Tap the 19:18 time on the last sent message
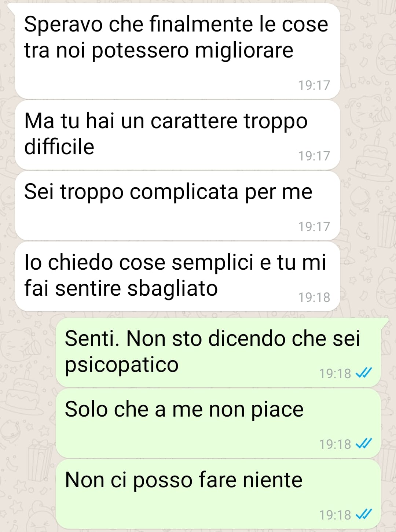This screenshot has height=532, width=396. point(335,515)
